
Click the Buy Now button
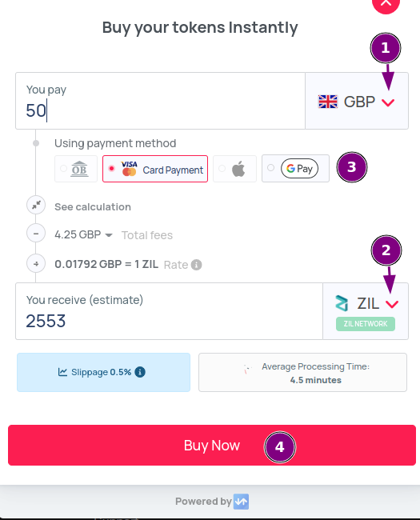click(x=212, y=445)
